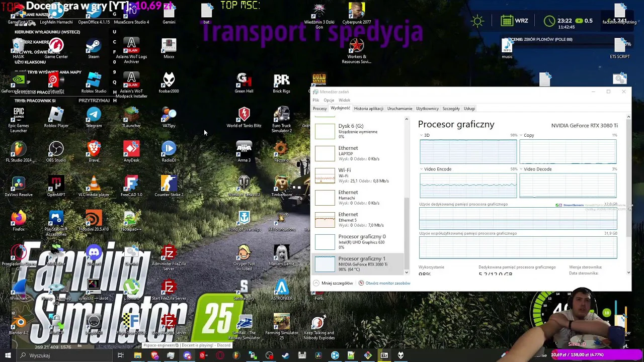Click the Brave browser desktop icon
644x362 pixels.
click(94, 150)
